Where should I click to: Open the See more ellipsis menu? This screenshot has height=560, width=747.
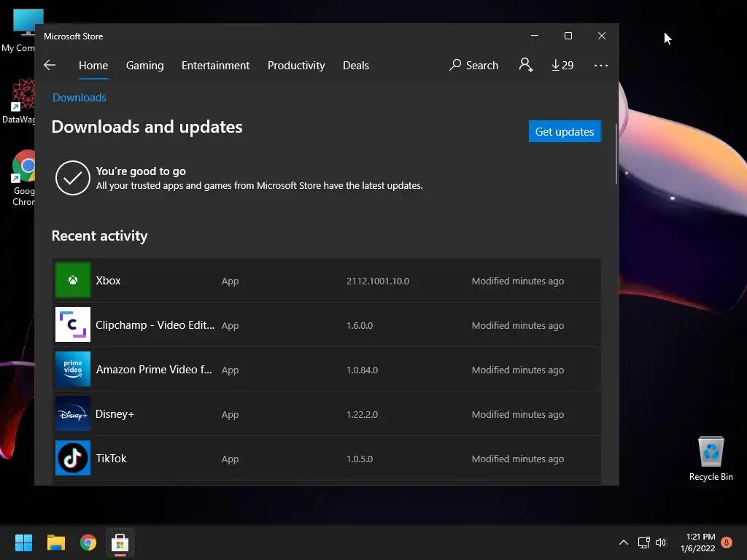click(x=601, y=65)
